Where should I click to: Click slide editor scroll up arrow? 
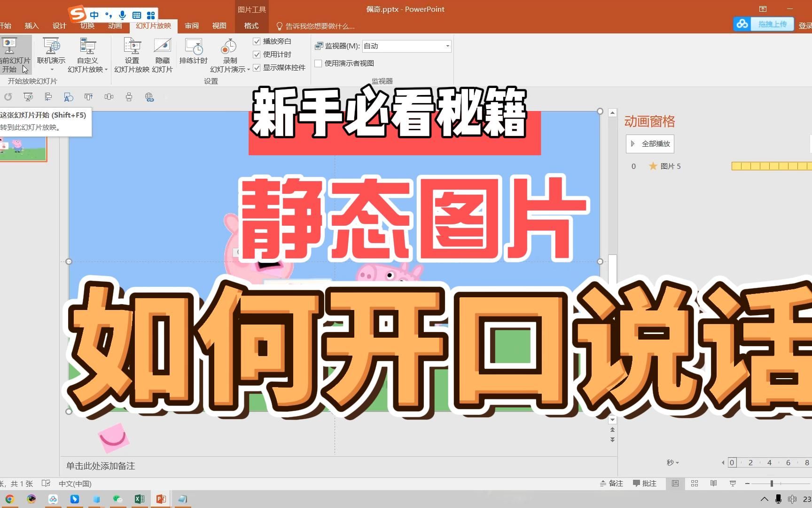[x=612, y=113]
